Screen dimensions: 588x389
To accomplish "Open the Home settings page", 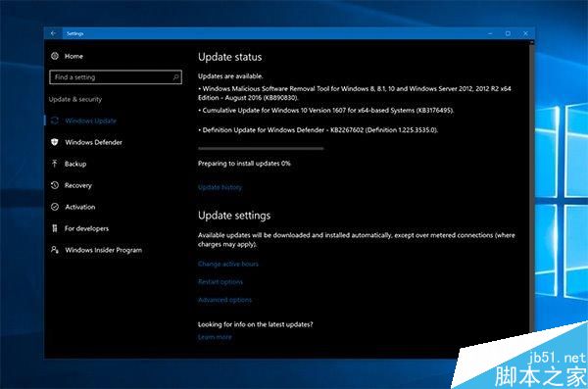I will (x=73, y=56).
